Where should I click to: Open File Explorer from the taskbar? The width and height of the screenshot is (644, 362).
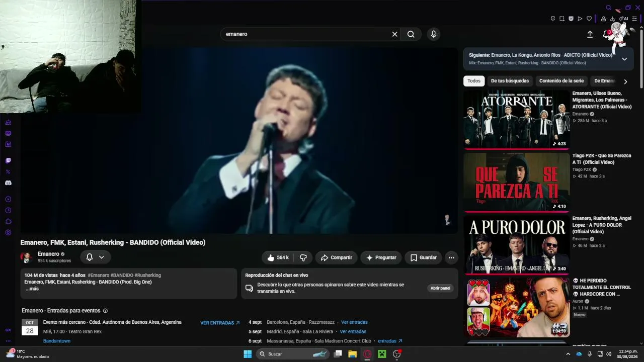[x=352, y=354]
